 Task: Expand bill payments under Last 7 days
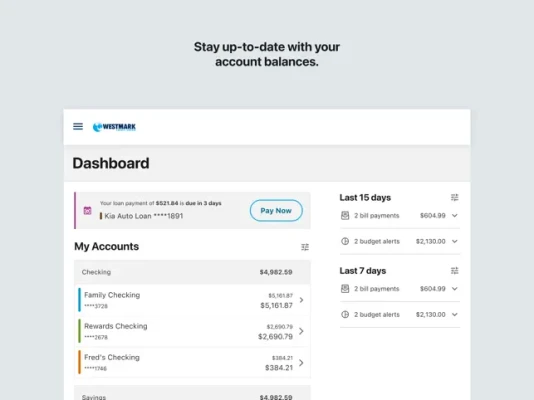click(455, 289)
